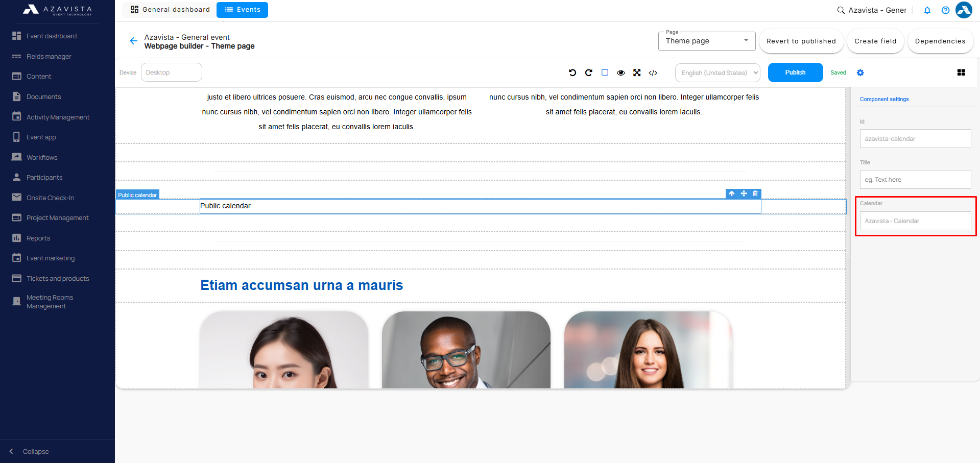
Task: Open the Azavista user avatar menu
Action: tap(964, 10)
